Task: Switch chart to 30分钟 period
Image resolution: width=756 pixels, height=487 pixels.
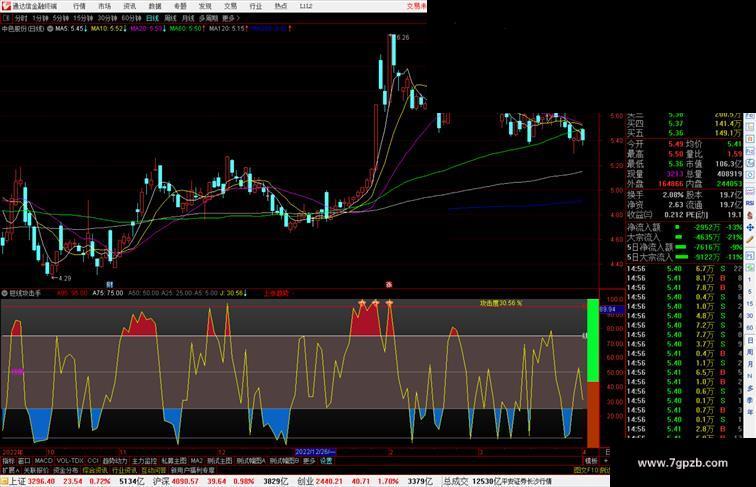Action: [107, 18]
